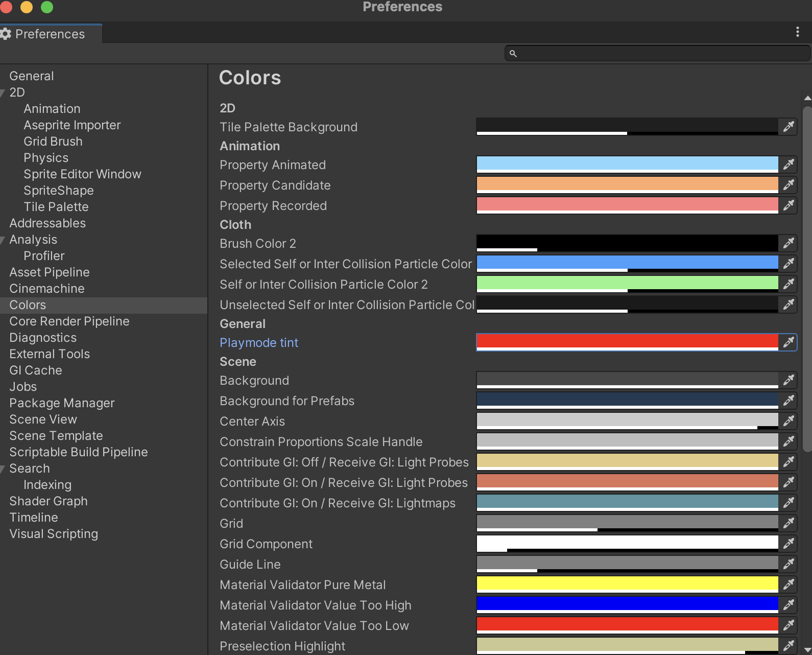812x655 pixels.
Task: Click the Preselection Highlight eyedropper
Action: click(x=789, y=646)
